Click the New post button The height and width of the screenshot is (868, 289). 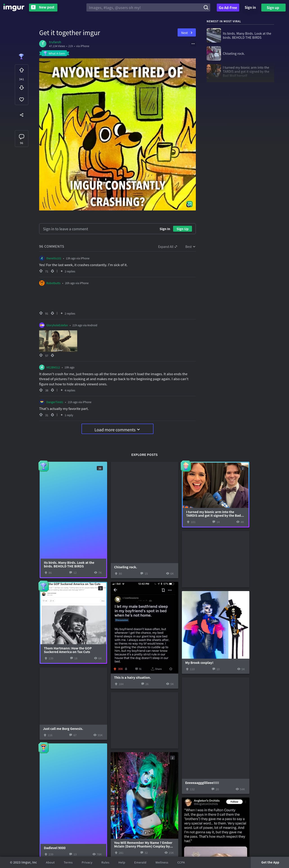[43, 7]
